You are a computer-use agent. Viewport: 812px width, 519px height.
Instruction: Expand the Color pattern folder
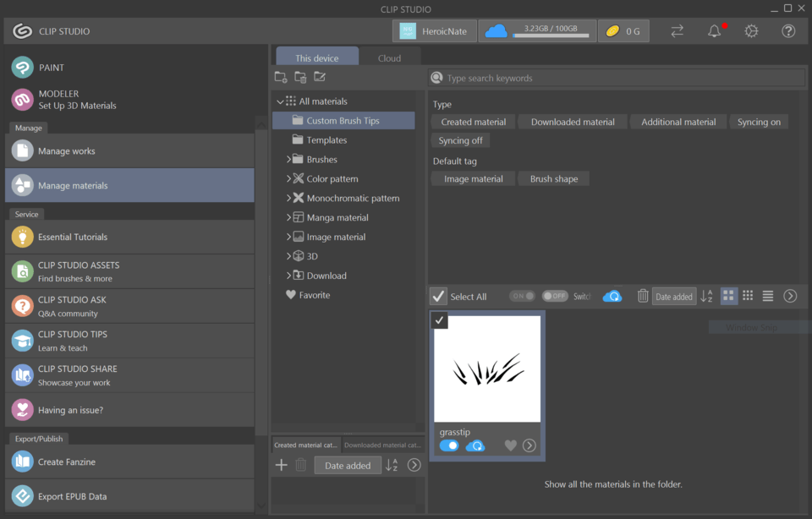click(288, 178)
